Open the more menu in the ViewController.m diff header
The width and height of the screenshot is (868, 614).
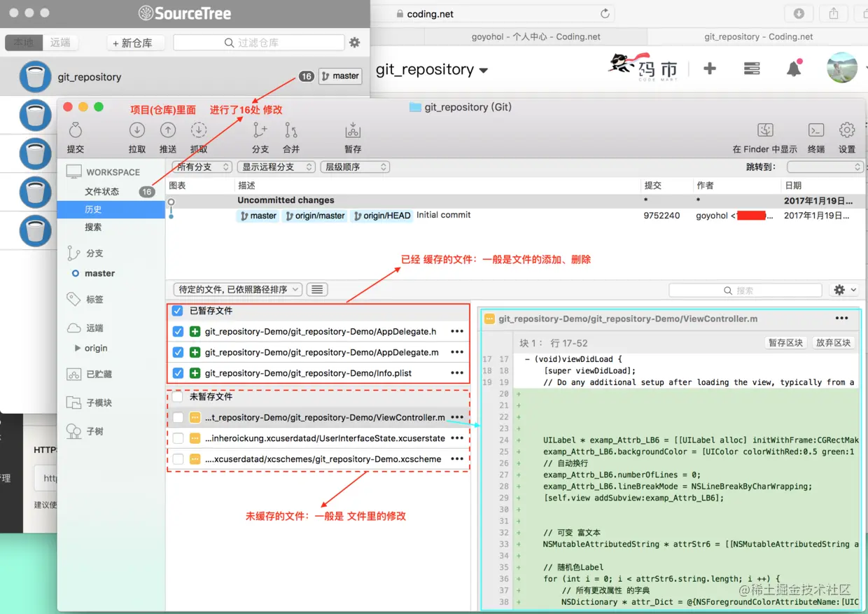pyautogui.click(x=841, y=319)
